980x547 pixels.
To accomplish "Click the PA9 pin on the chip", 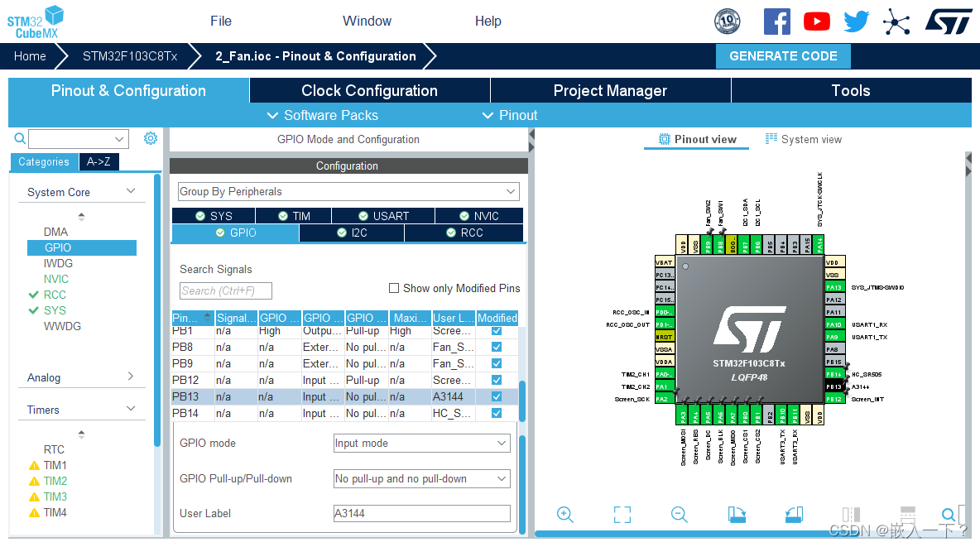I will [x=833, y=337].
